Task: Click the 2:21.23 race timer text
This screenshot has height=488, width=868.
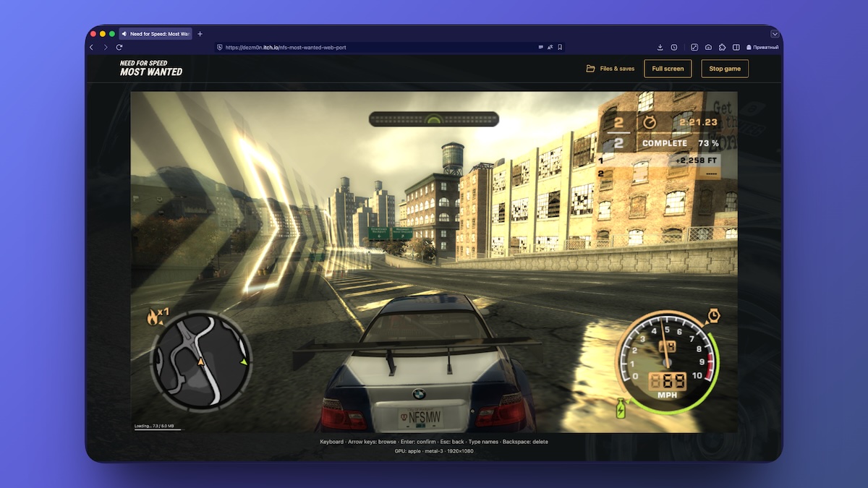Action: coord(698,122)
